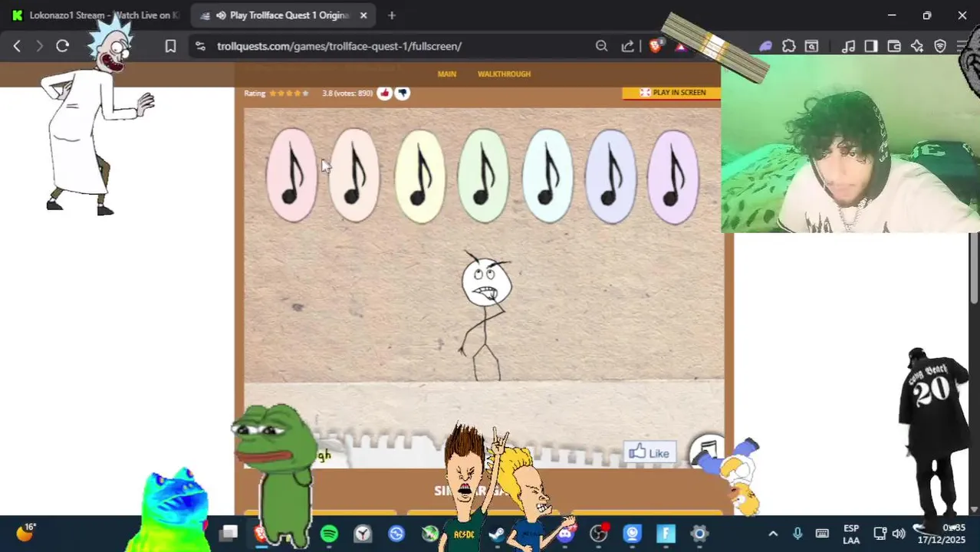Toggle the browser sidebar panel
Viewport: 980px width, 552px height.
[870, 46]
